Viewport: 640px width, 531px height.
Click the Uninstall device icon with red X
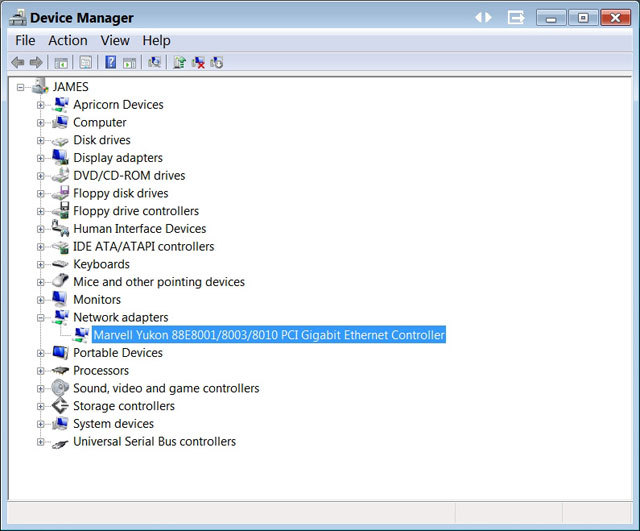(x=198, y=62)
